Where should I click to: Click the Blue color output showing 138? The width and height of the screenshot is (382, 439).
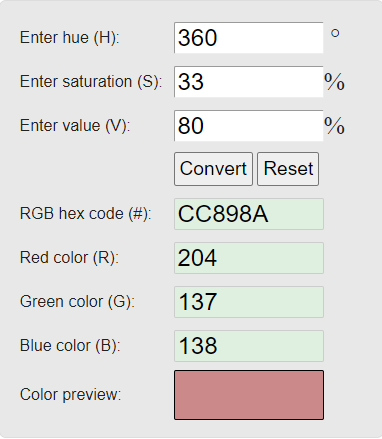(249, 346)
